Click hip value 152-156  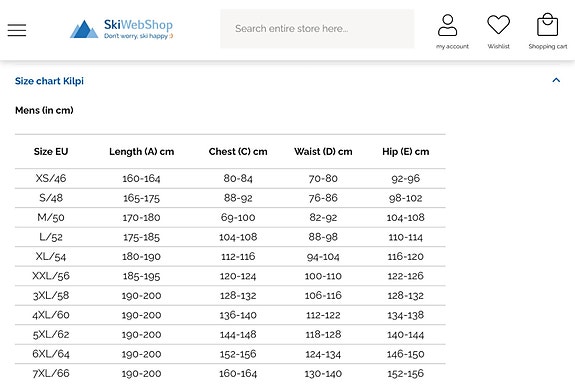tap(406, 374)
